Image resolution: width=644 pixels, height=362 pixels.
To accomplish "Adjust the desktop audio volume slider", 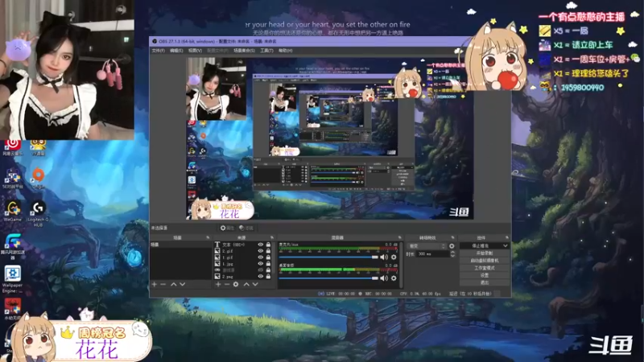I will pos(328,278).
